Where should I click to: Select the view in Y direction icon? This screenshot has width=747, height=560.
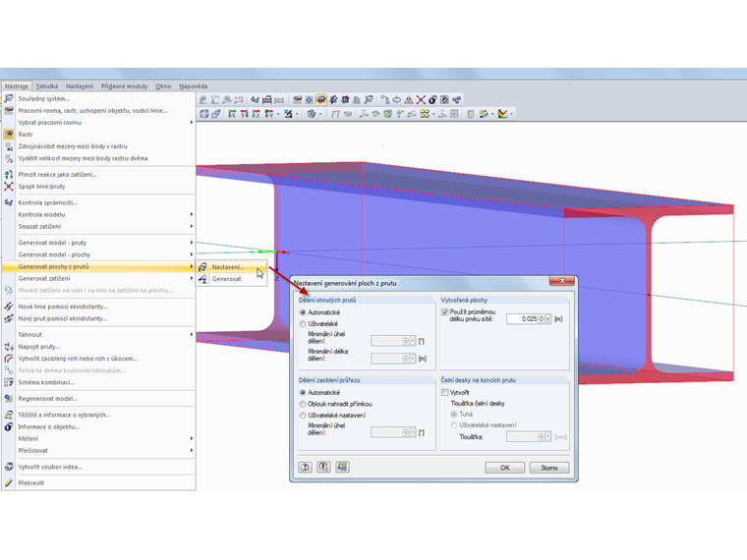coord(245,114)
